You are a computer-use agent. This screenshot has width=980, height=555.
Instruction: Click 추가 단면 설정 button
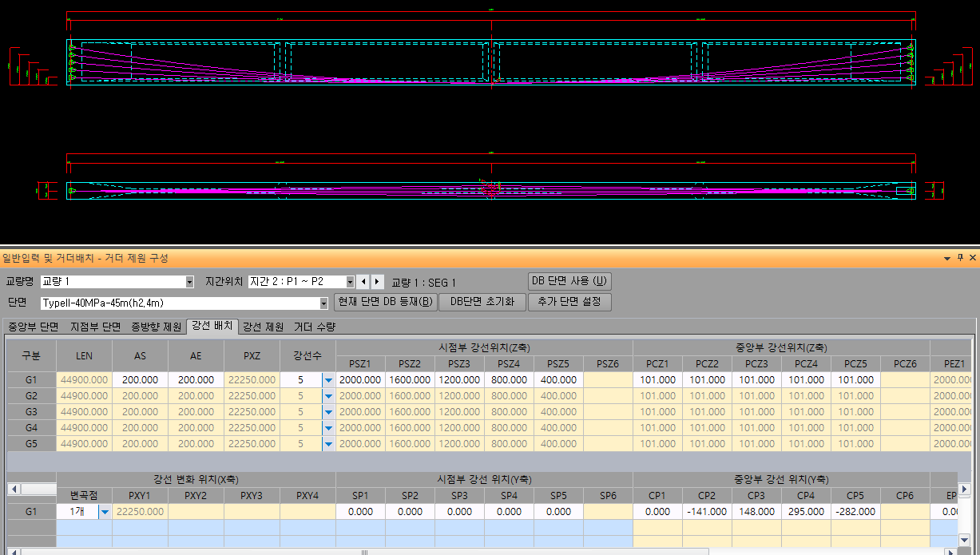click(x=569, y=302)
